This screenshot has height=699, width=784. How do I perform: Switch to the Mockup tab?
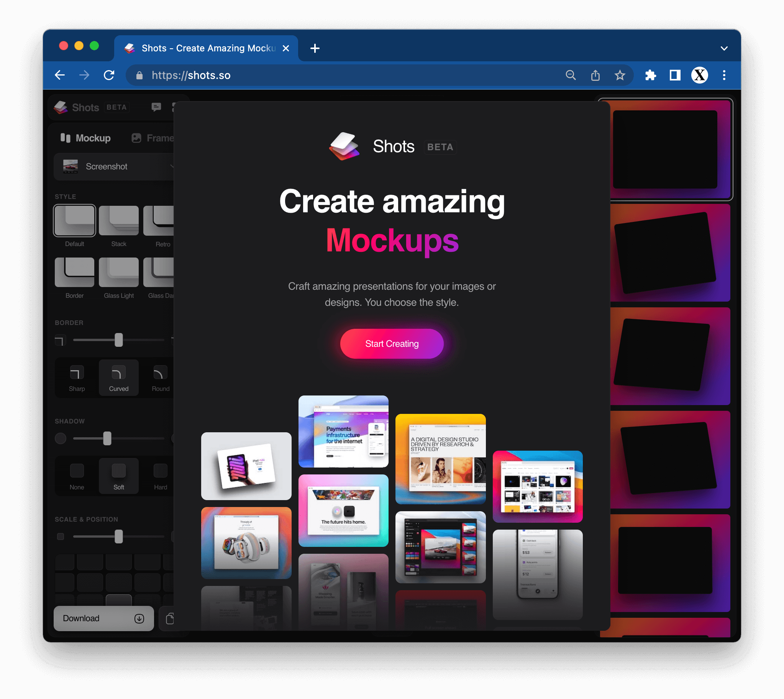(85, 138)
